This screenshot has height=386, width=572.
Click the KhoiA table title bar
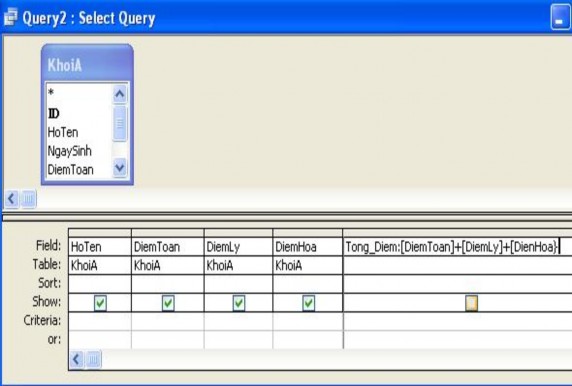(87, 64)
